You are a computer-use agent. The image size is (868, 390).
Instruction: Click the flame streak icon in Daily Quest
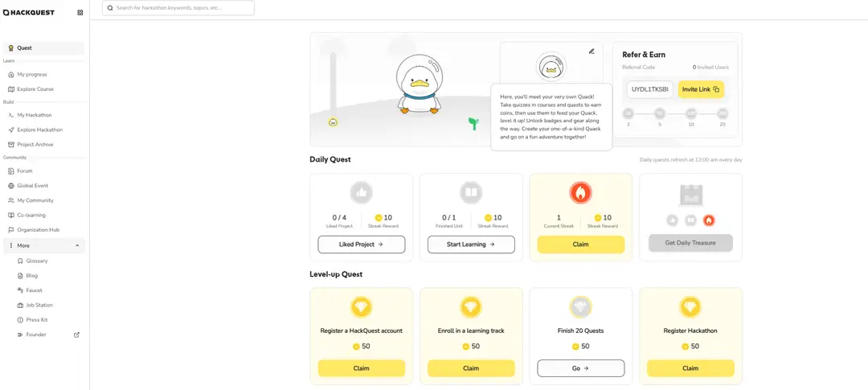coord(580,193)
